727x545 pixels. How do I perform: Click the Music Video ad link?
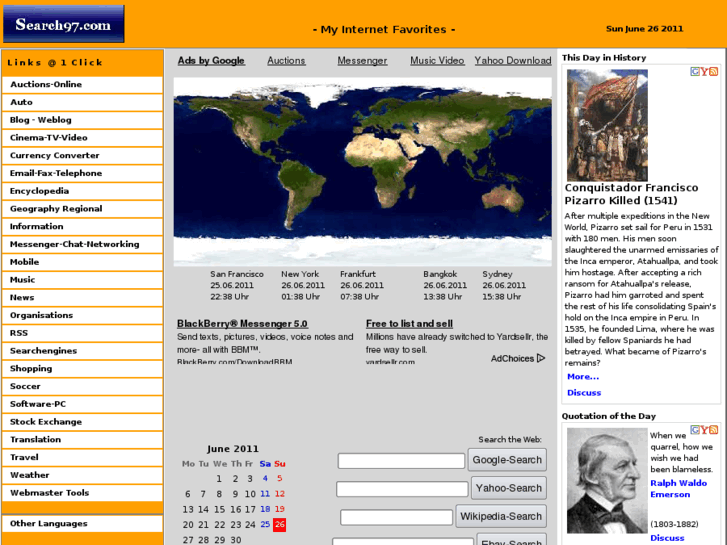click(x=437, y=61)
